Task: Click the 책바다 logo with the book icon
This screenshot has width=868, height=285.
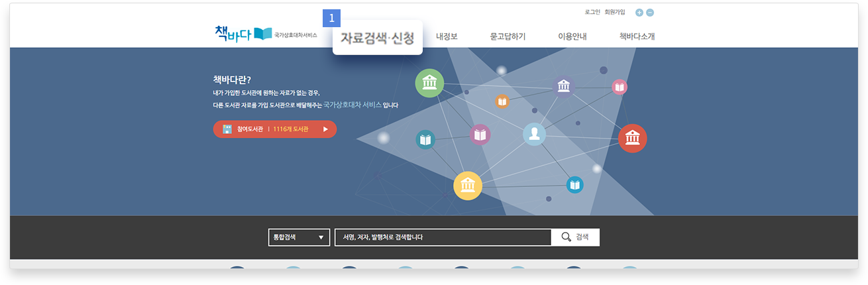Action: pyautogui.click(x=243, y=34)
